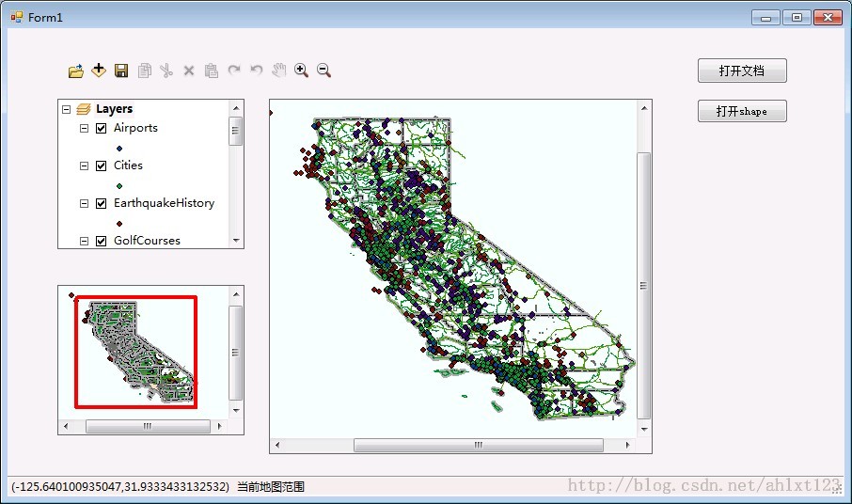Collapse the Layers root node
This screenshot has width=852, height=504.
pos(66,109)
